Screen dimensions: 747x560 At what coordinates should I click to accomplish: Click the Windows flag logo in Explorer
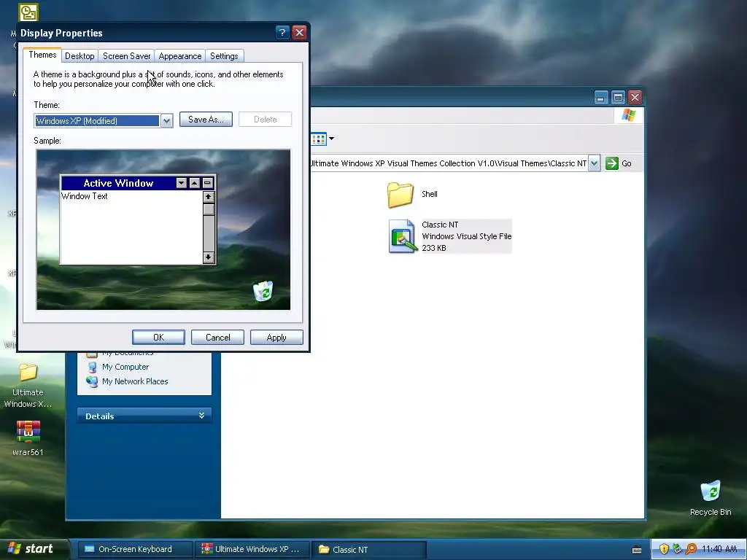tap(628, 115)
